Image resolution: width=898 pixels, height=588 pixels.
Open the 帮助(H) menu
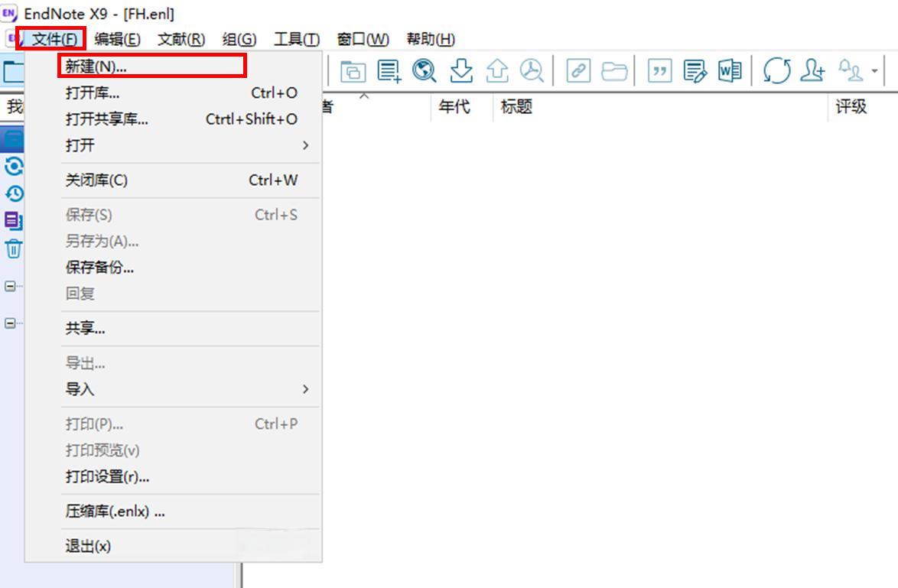(430, 39)
